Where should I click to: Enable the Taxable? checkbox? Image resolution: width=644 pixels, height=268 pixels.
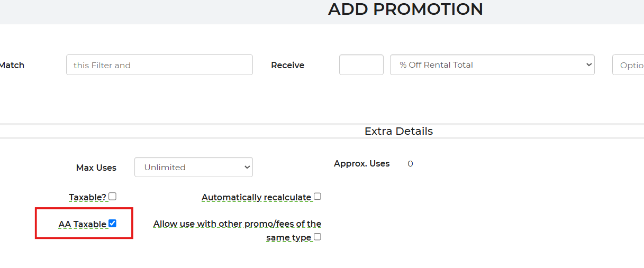click(112, 197)
